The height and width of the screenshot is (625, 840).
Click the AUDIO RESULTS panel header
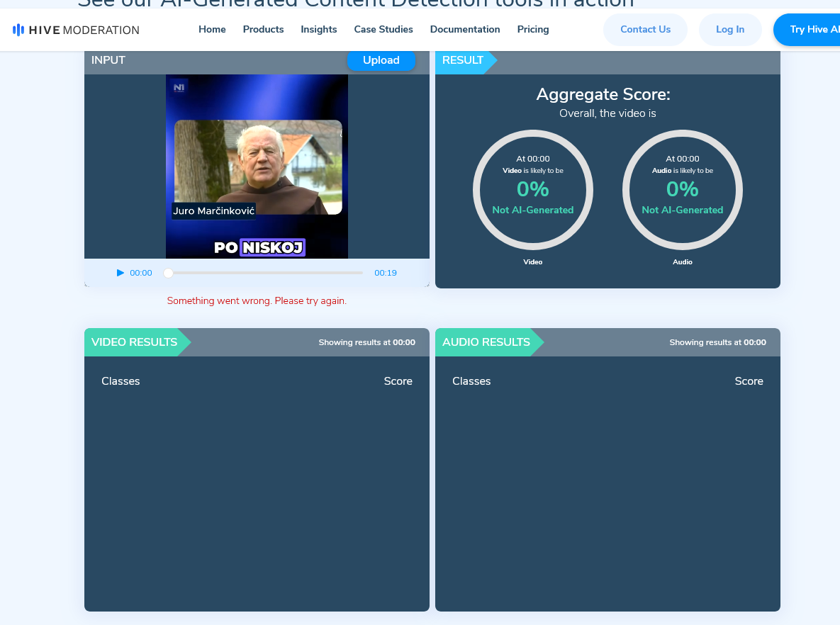click(486, 342)
